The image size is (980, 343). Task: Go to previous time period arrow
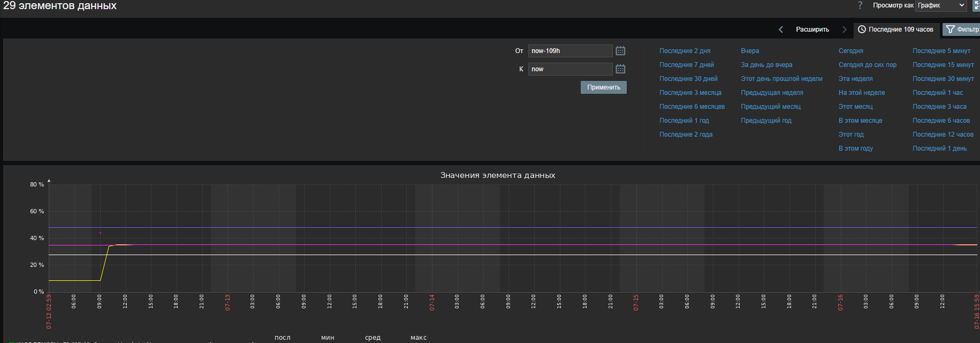pos(781,29)
